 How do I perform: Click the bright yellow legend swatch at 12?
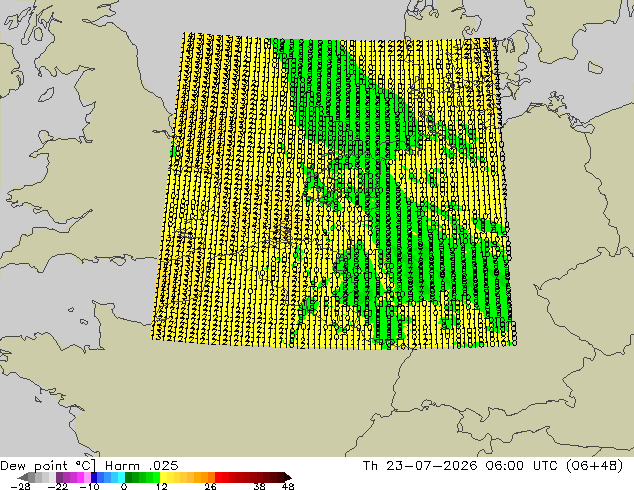(163, 477)
